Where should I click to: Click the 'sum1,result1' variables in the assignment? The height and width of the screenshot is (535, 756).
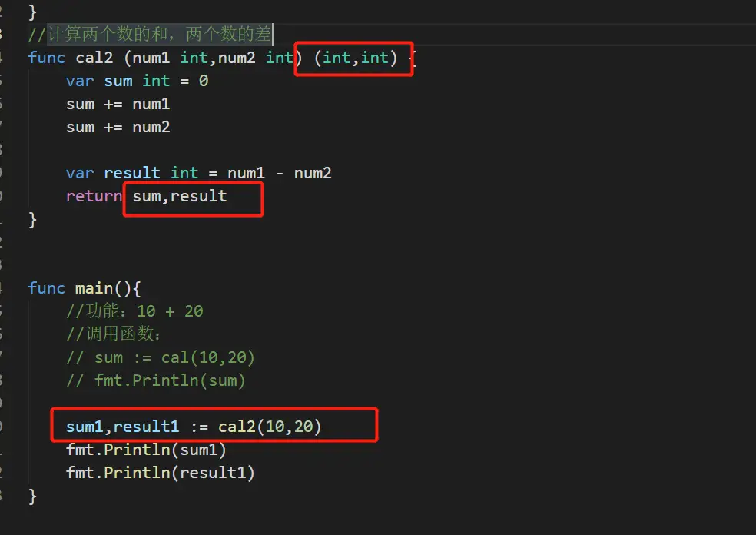tap(122, 426)
